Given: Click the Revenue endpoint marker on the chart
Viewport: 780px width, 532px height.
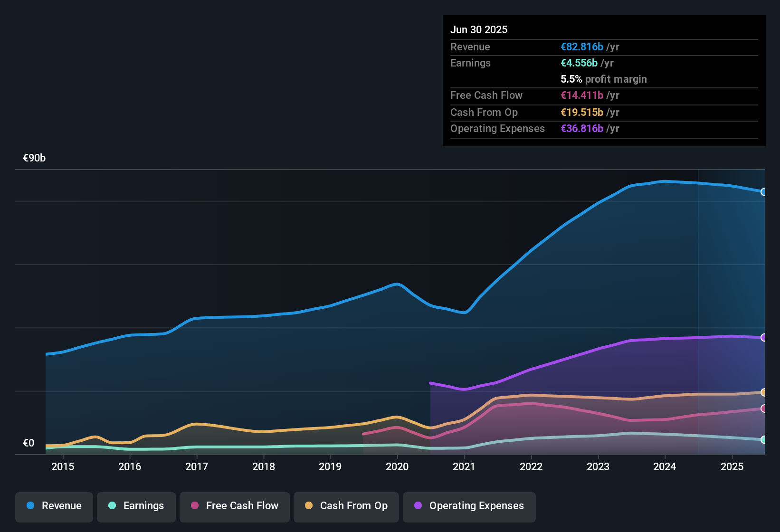Looking at the screenshot, I should (x=764, y=192).
